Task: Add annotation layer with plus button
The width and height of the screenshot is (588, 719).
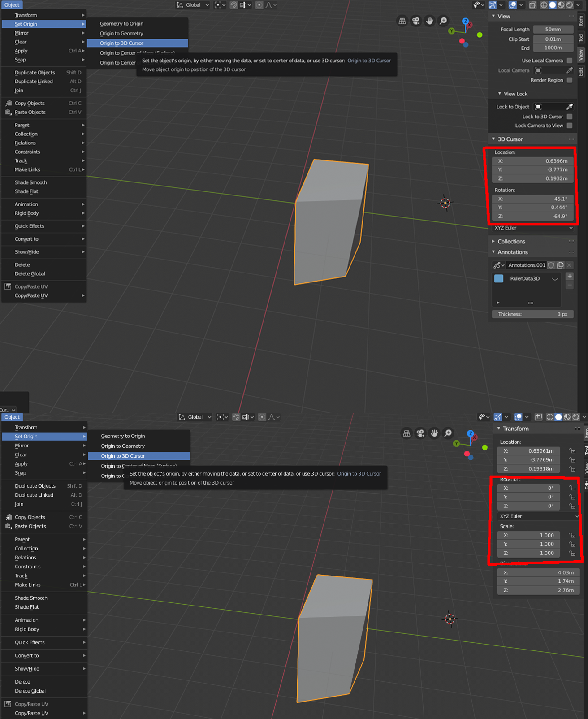Action: point(570,276)
